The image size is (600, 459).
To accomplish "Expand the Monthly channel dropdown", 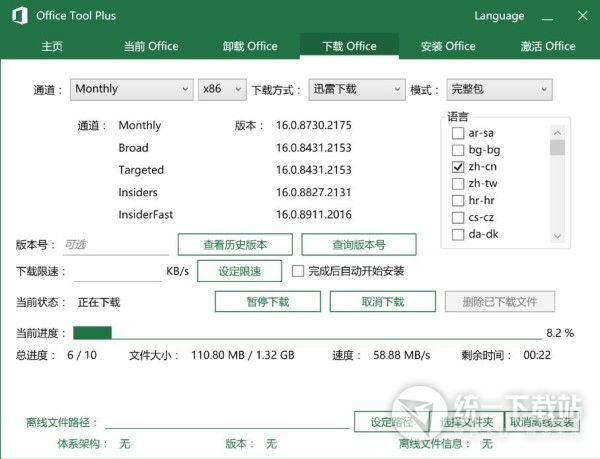I will point(131,89).
